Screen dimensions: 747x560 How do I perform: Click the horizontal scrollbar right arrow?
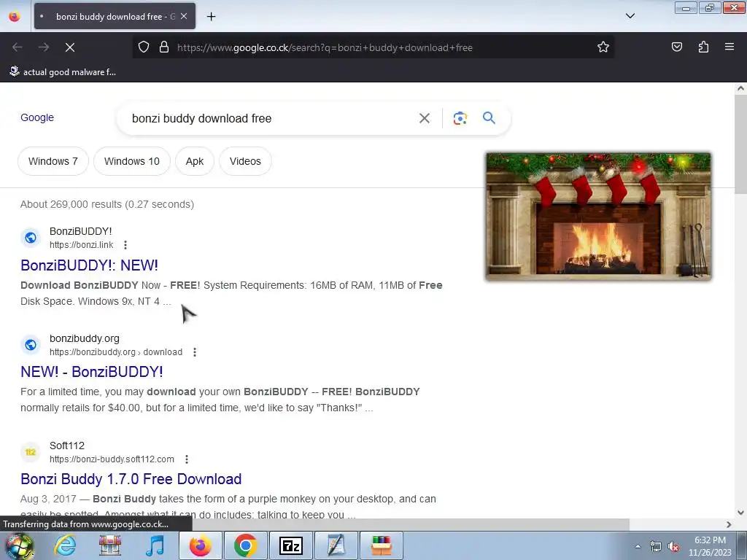(x=729, y=524)
